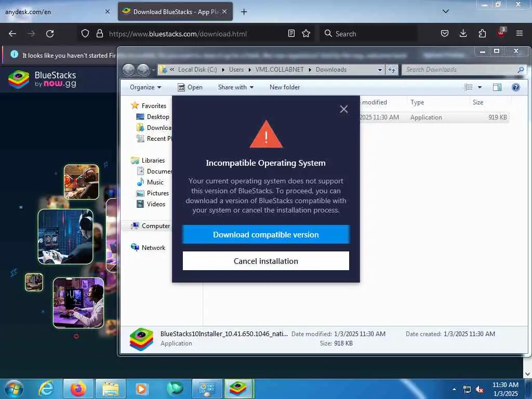
Task: Select Downloads in Explorer breadcrumb
Action: (x=331, y=70)
